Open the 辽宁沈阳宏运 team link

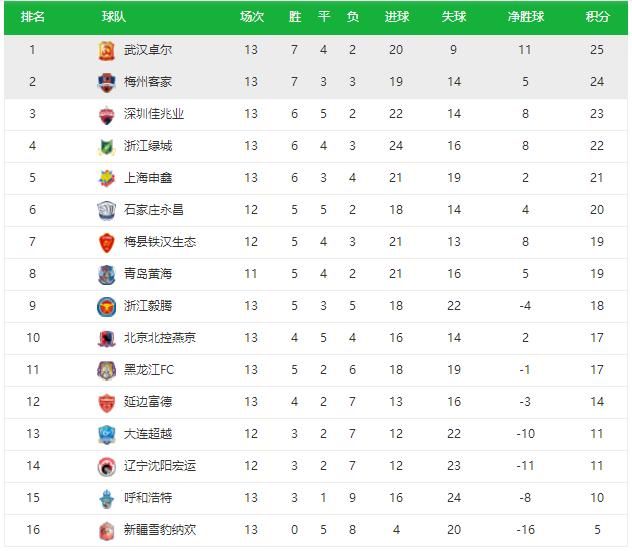(x=160, y=466)
